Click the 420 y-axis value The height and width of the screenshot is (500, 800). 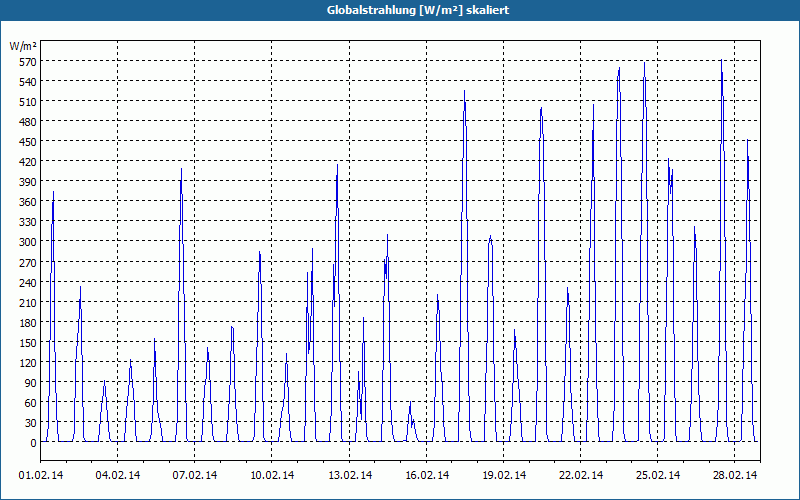[27, 162]
